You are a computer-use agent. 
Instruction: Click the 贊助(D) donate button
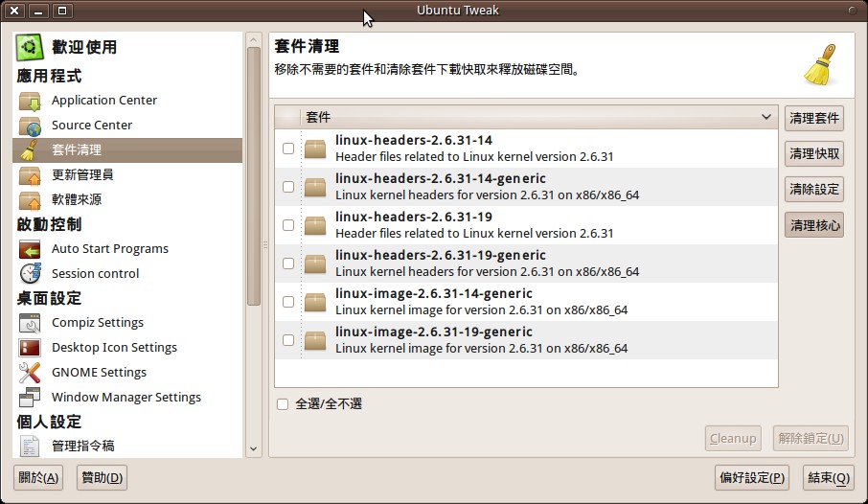click(103, 477)
